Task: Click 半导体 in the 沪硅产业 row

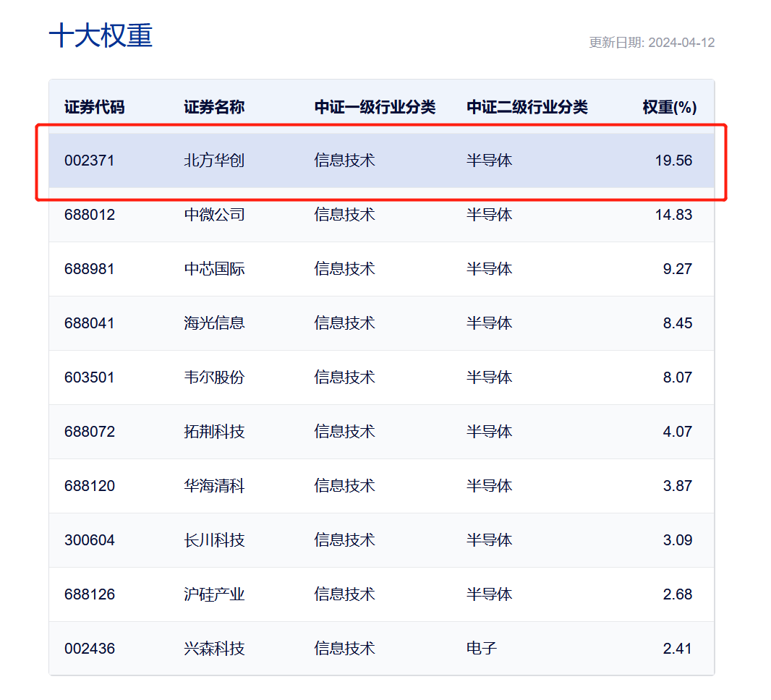Action: coord(489,594)
